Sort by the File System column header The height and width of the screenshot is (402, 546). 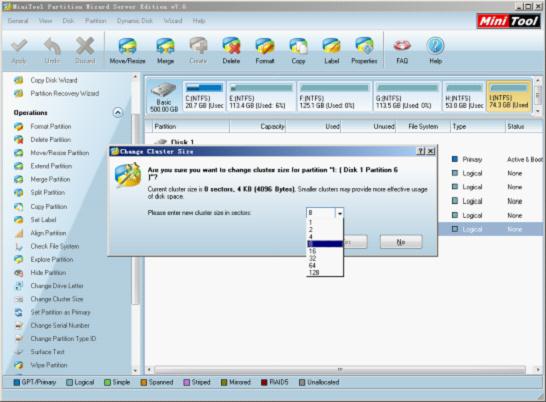(x=423, y=126)
